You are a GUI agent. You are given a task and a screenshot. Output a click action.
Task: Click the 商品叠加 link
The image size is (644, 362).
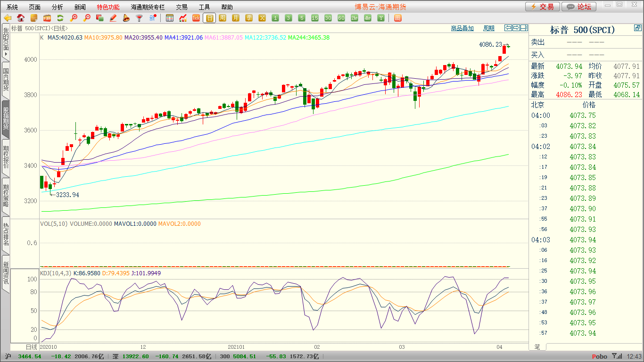[462, 28]
